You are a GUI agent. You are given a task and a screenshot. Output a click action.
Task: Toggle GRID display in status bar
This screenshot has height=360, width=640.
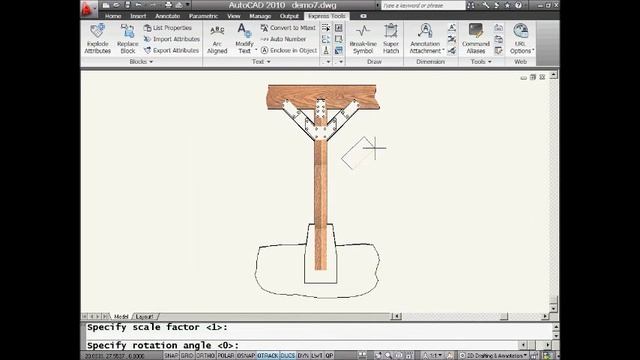(187, 356)
